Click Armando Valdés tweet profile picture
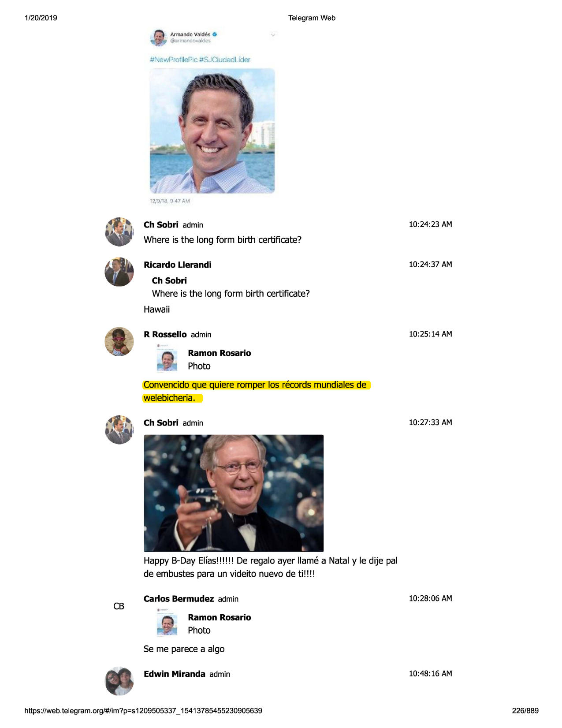The height and width of the screenshot is (728, 562). point(159,37)
